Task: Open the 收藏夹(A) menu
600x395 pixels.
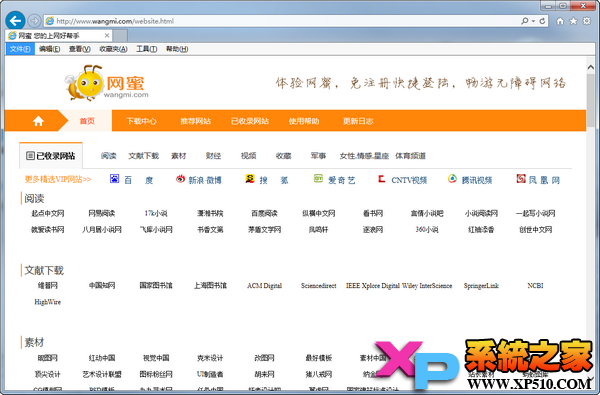Action: coord(113,49)
